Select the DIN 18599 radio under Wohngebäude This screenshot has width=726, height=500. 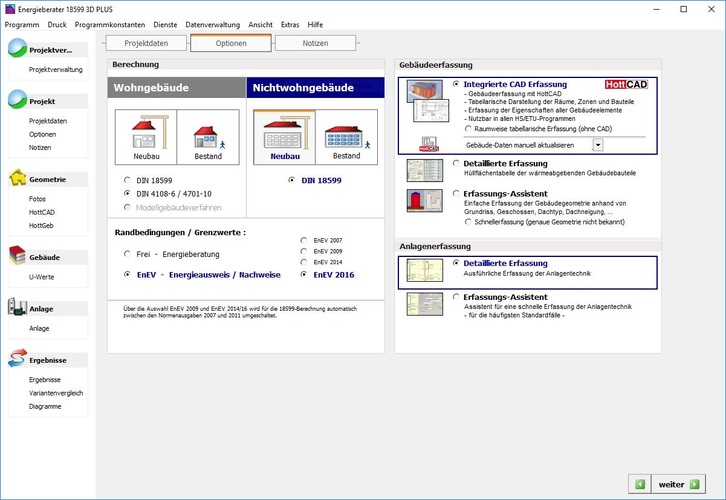pyautogui.click(x=127, y=179)
